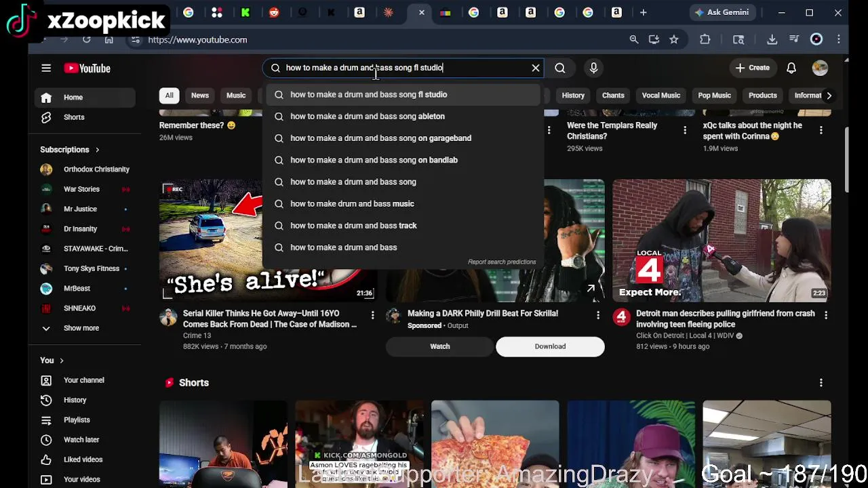Viewport: 868px width, 488px height.
Task: Select suggestion 'drum and bass song ableton'
Action: (403, 116)
